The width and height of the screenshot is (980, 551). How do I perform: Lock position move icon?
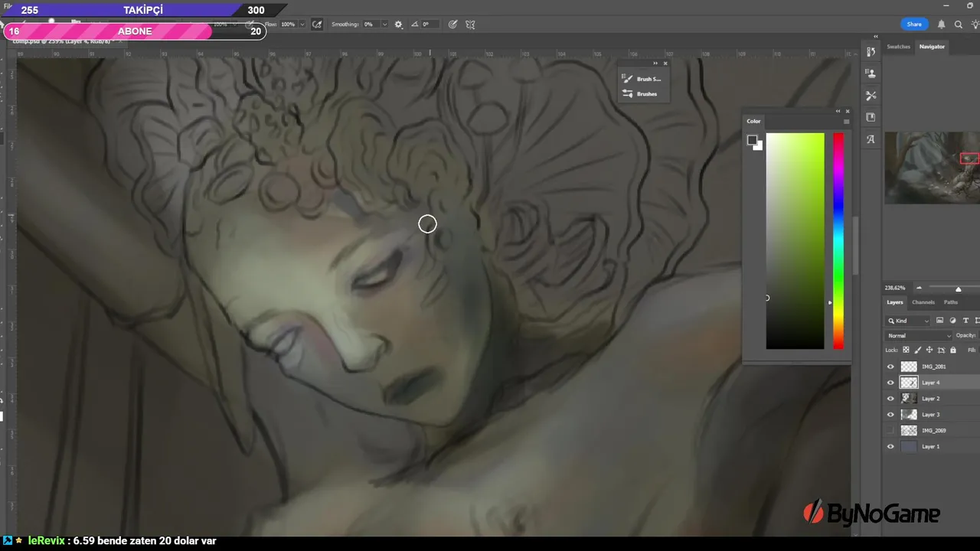click(x=929, y=350)
